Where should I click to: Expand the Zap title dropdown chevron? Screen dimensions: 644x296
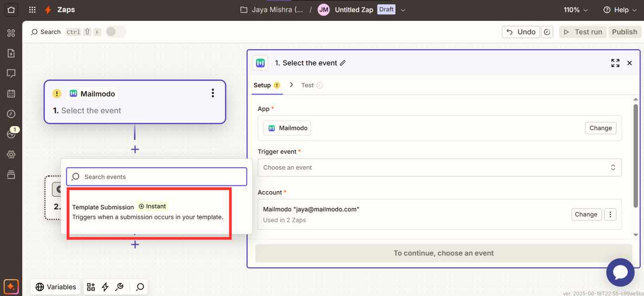pos(403,10)
